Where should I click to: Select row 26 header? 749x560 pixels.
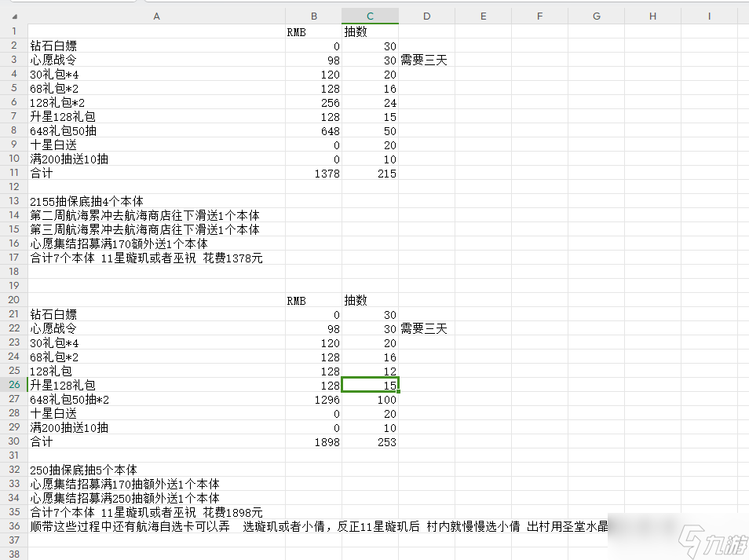pos(14,385)
